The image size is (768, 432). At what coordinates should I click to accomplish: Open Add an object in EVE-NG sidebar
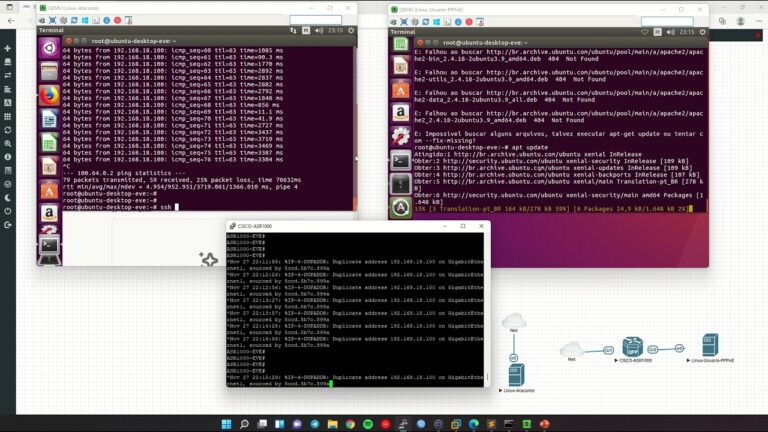coord(7,48)
